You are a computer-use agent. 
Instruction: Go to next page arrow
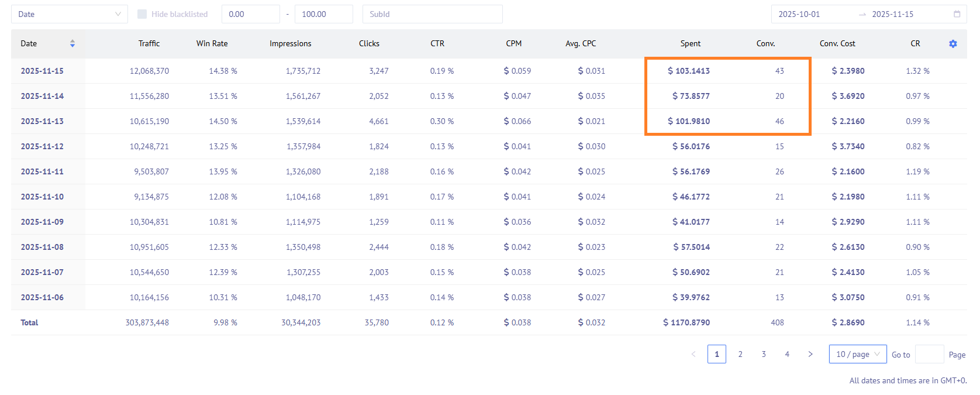[x=810, y=354]
